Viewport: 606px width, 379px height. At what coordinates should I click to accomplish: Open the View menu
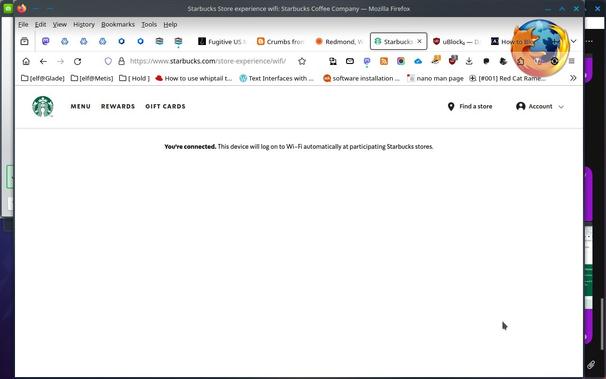pos(60,24)
